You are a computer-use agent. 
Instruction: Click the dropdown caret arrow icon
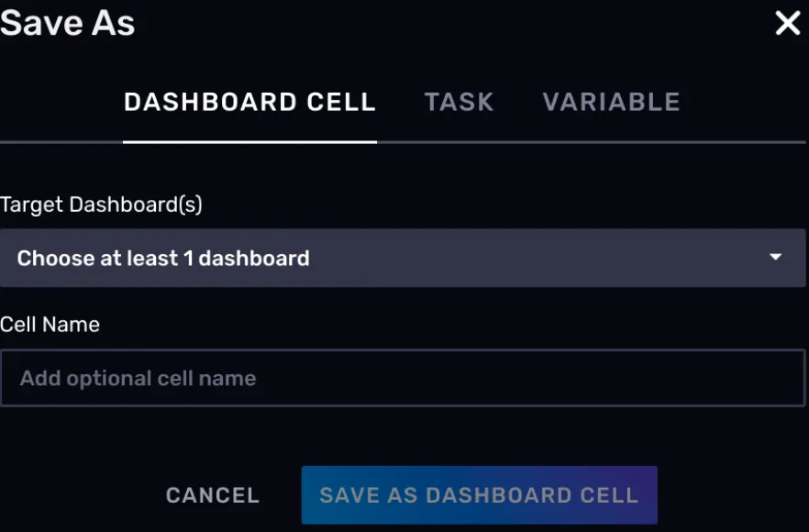pyautogui.click(x=776, y=258)
